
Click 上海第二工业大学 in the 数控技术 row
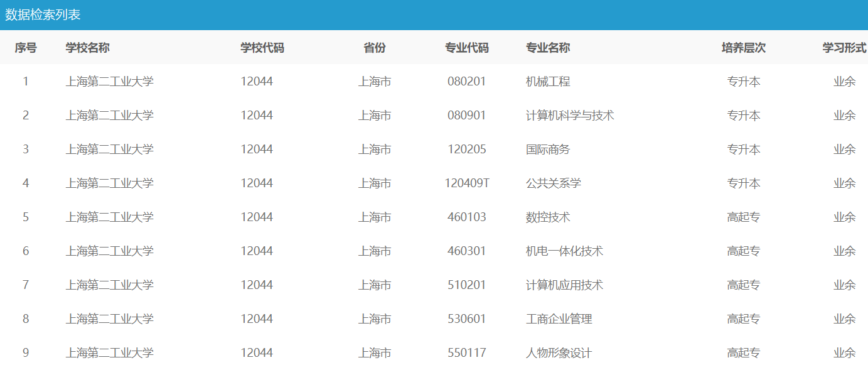pyautogui.click(x=110, y=217)
